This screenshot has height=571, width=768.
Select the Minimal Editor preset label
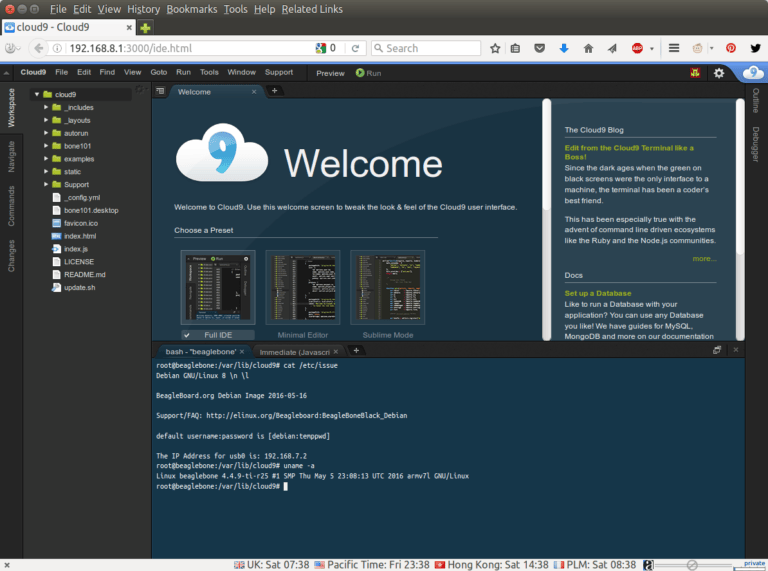[x=303, y=335]
